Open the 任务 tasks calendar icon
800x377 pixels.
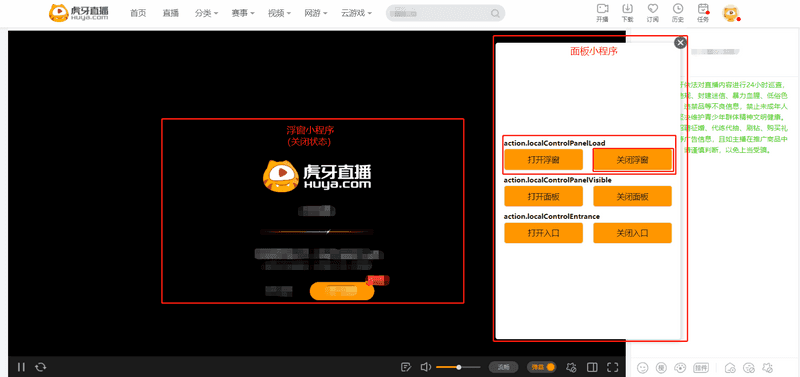pyautogui.click(x=703, y=13)
